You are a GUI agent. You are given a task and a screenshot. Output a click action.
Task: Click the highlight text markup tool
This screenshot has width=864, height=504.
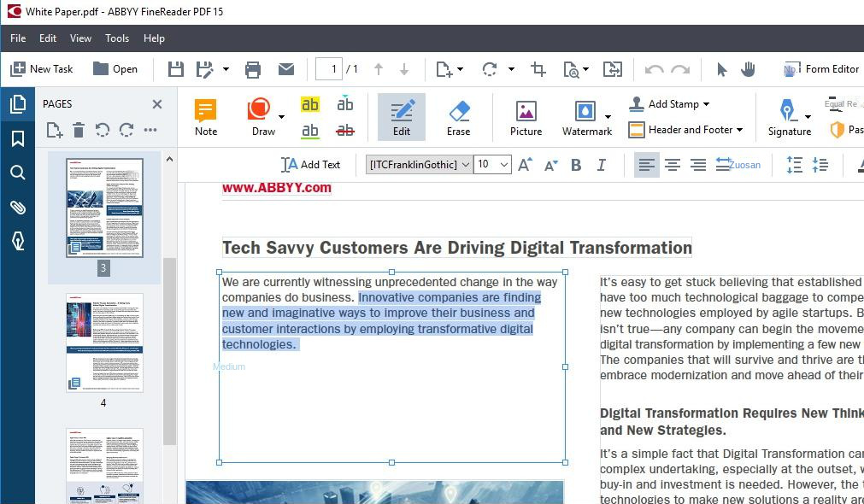pos(310,104)
